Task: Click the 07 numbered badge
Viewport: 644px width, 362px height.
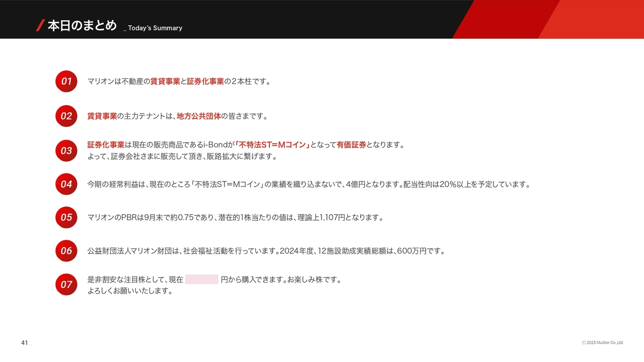Action: [66, 285]
